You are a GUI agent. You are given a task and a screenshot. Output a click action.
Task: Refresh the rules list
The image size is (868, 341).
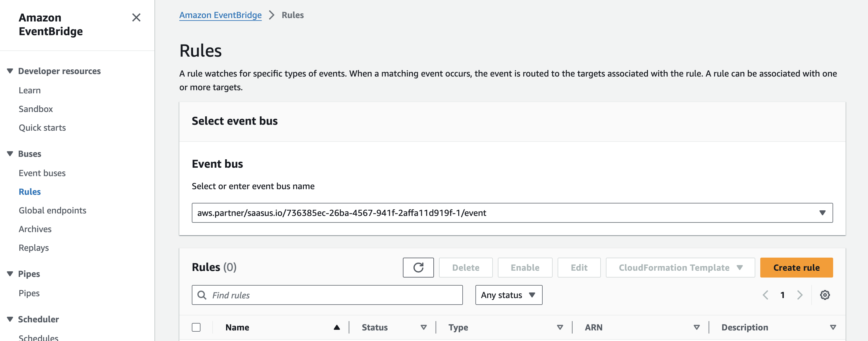[418, 268]
